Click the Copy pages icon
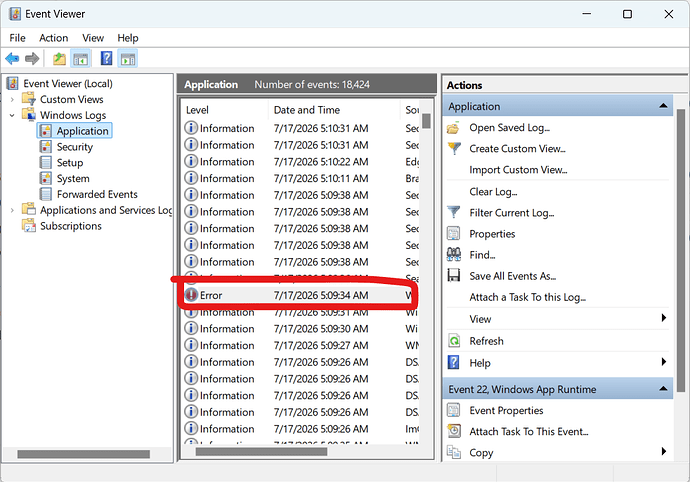Screen dimensions: 690x482 point(454,452)
